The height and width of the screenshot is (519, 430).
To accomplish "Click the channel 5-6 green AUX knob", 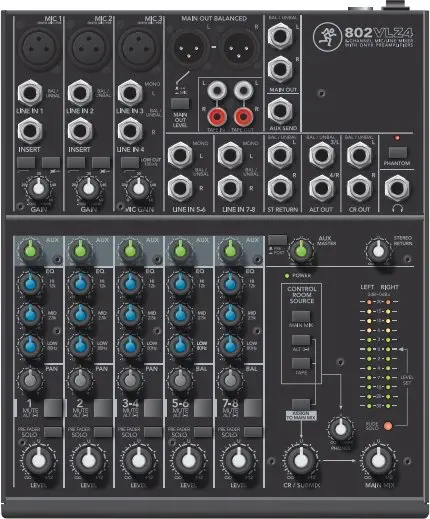I will (x=180, y=251).
